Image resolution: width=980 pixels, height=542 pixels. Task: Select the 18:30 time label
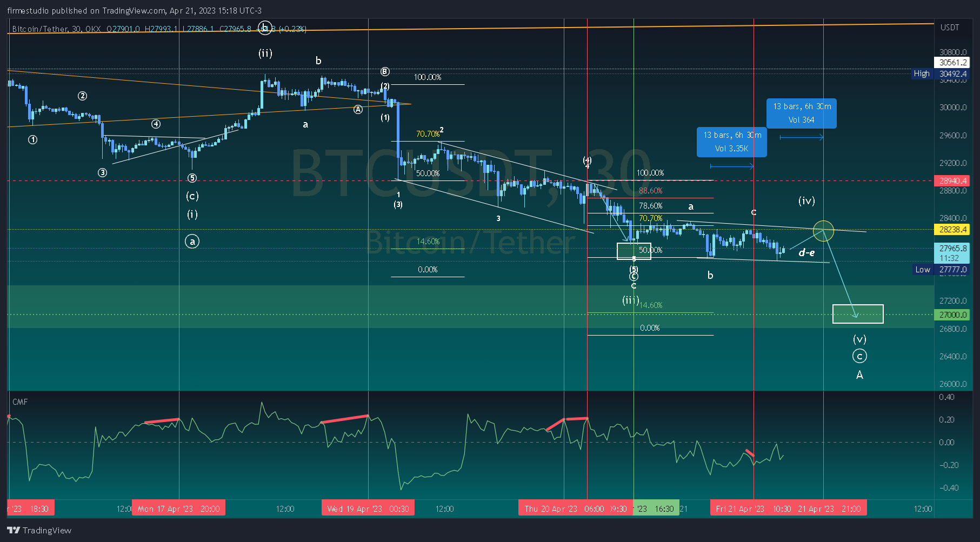30,508
